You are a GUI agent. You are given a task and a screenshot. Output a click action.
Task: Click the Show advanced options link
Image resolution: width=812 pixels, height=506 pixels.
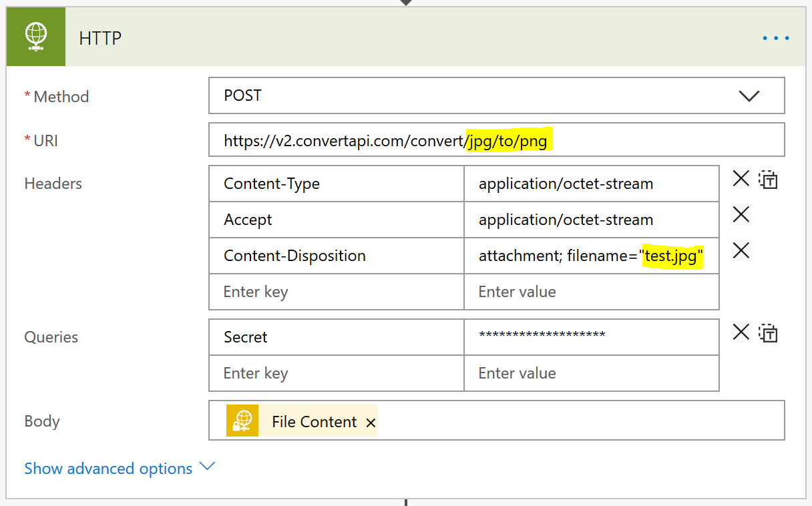pos(108,468)
